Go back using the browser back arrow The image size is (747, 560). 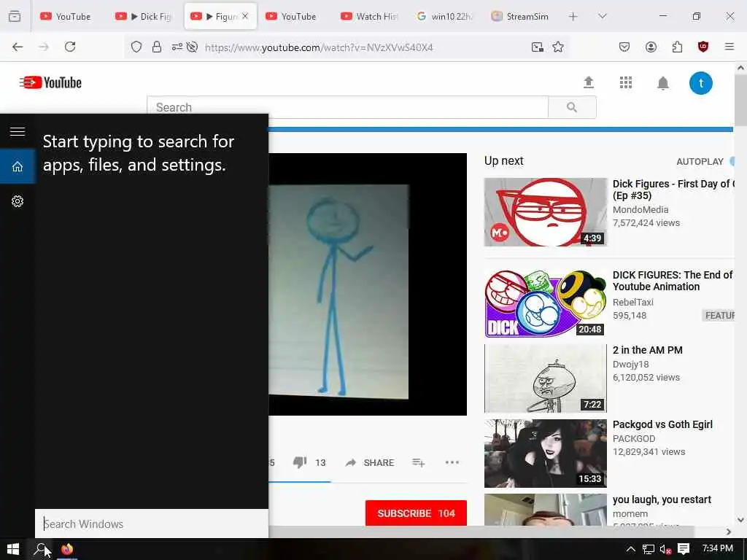tap(18, 47)
